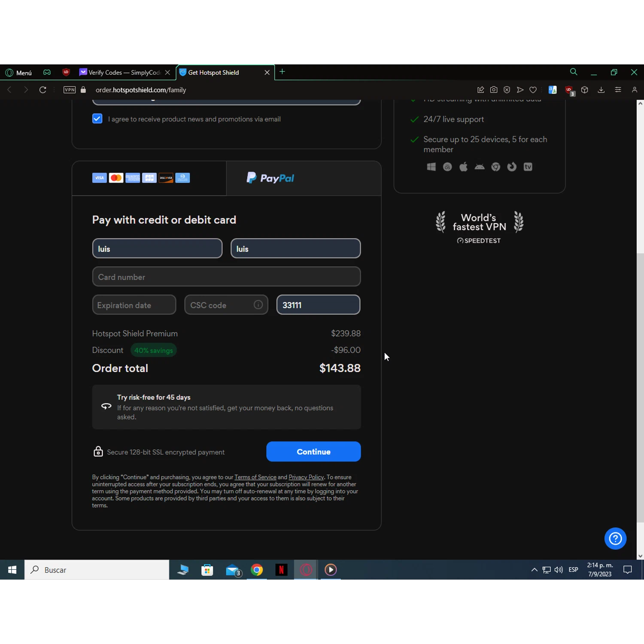Open the easy setup sliders icon
644x644 pixels.
pyautogui.click(x=618, y=90)
